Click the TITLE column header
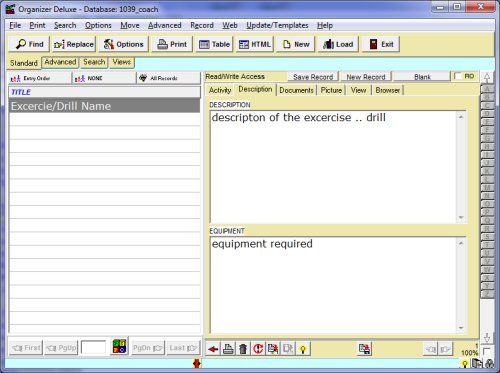 [x=104, y=92]
